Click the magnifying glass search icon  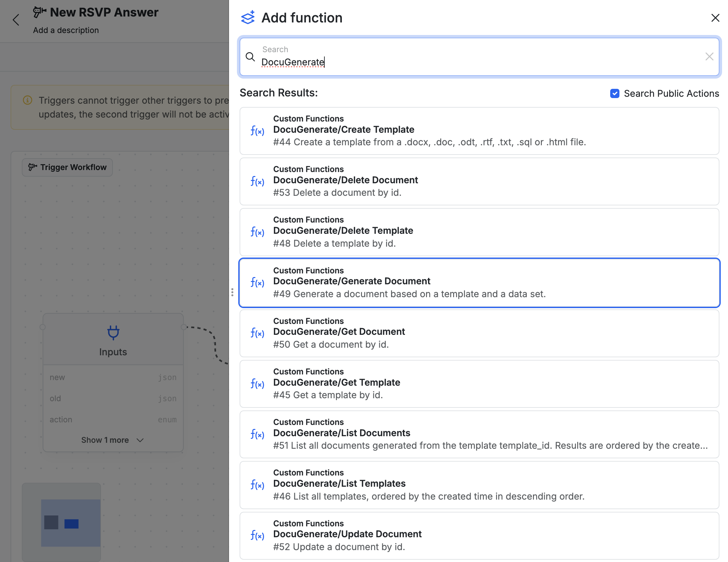[250, 57]
